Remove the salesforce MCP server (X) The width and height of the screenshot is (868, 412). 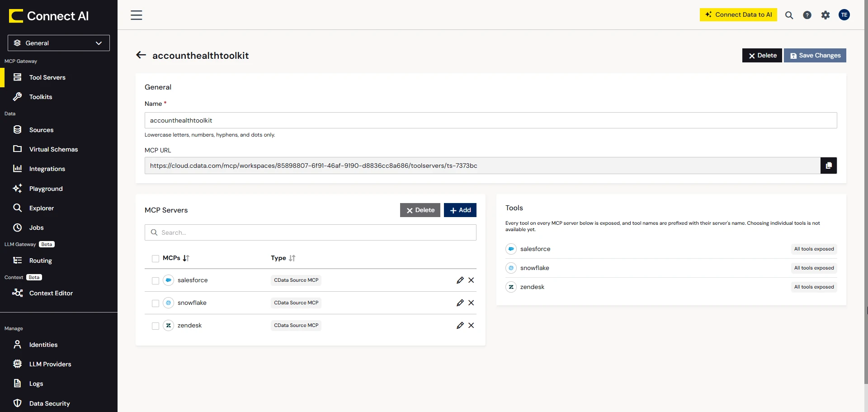(x=471, y=280)
